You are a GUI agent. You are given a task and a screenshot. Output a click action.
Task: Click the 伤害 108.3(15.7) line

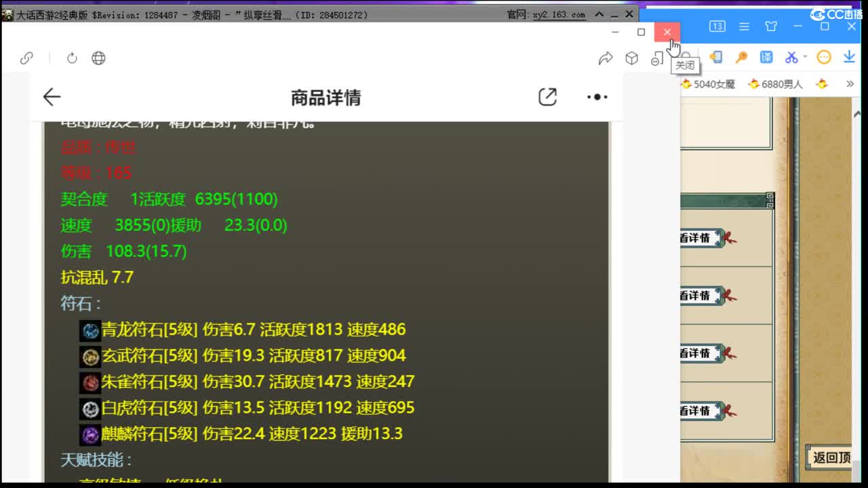(x=123, y=251)
